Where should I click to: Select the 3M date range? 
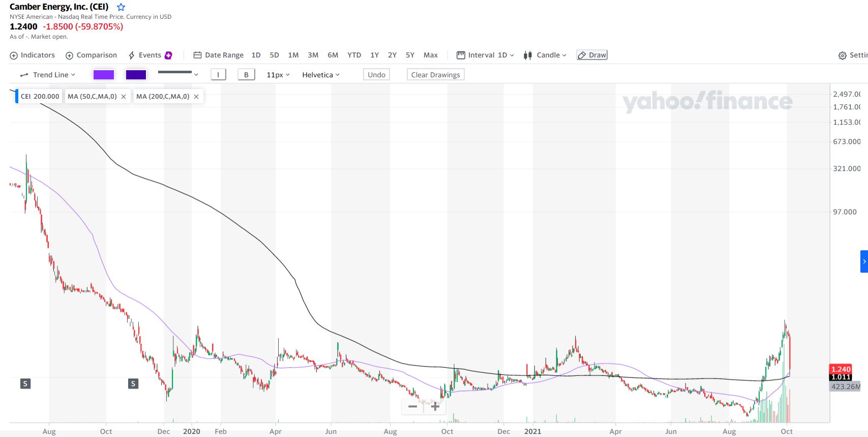[313, 55]
